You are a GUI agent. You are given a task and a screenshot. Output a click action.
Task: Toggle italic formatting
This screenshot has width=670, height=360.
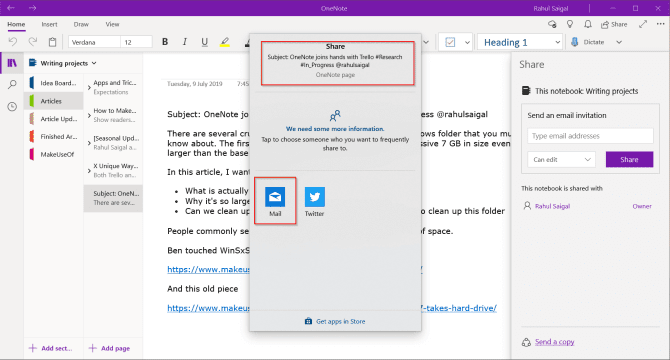[x=185, y=42]
